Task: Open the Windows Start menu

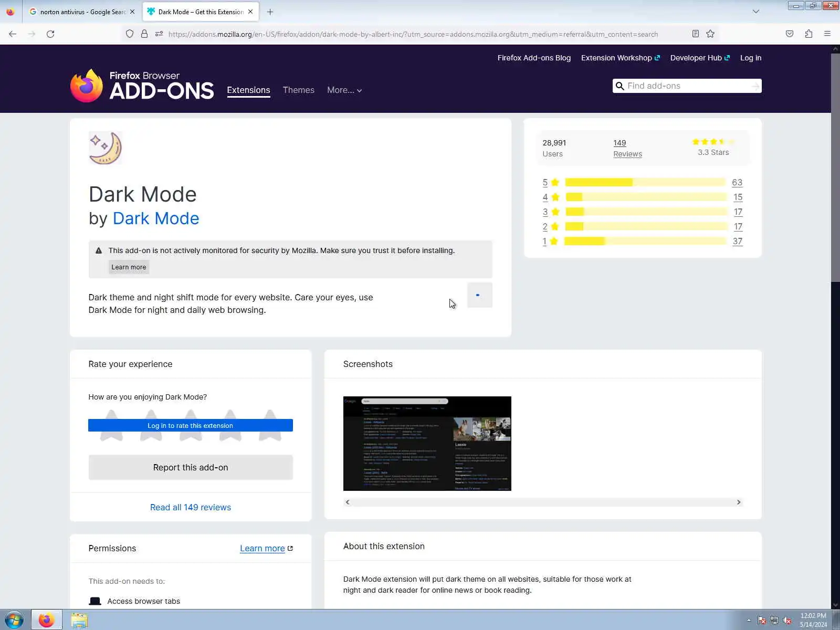Action: 14,620
